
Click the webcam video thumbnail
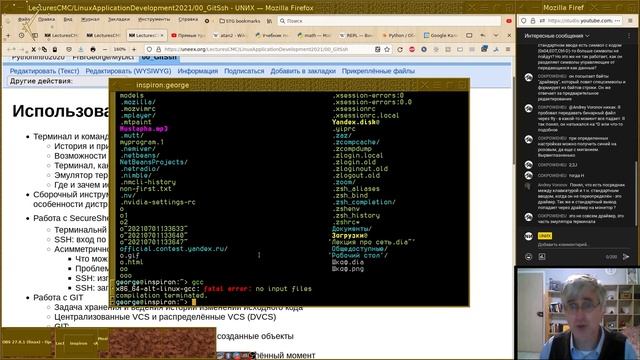578,313
